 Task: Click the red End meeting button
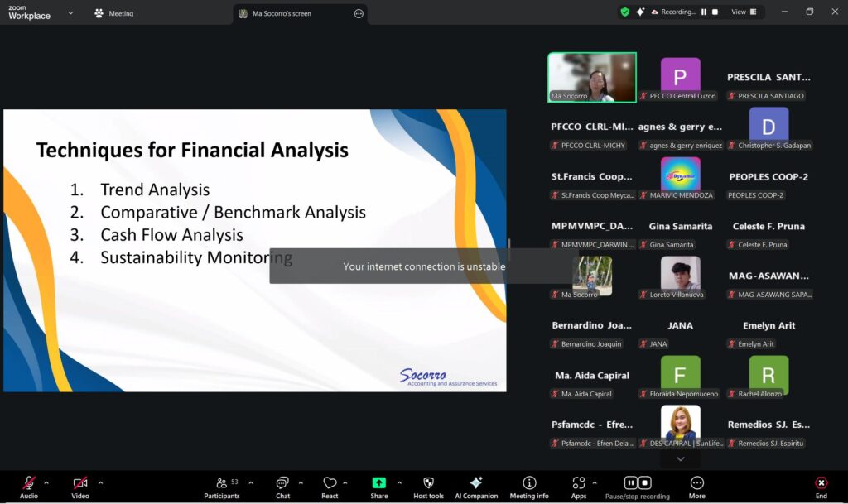(821, 483)
